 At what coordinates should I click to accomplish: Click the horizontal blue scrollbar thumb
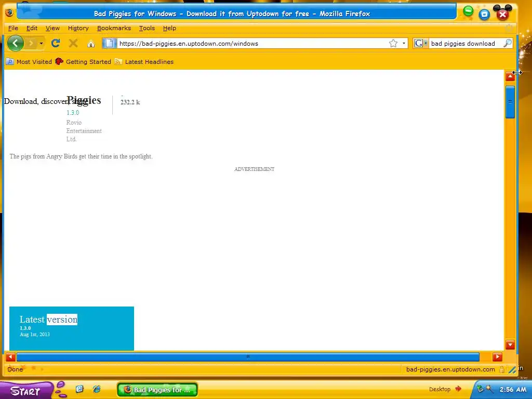click(x=248, y=356)
